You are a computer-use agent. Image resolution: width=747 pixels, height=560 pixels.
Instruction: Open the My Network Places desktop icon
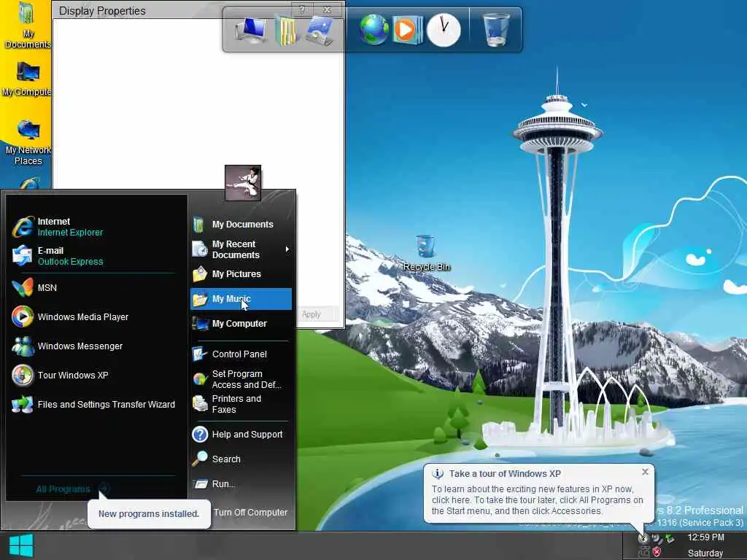click(x=28, y=142)
